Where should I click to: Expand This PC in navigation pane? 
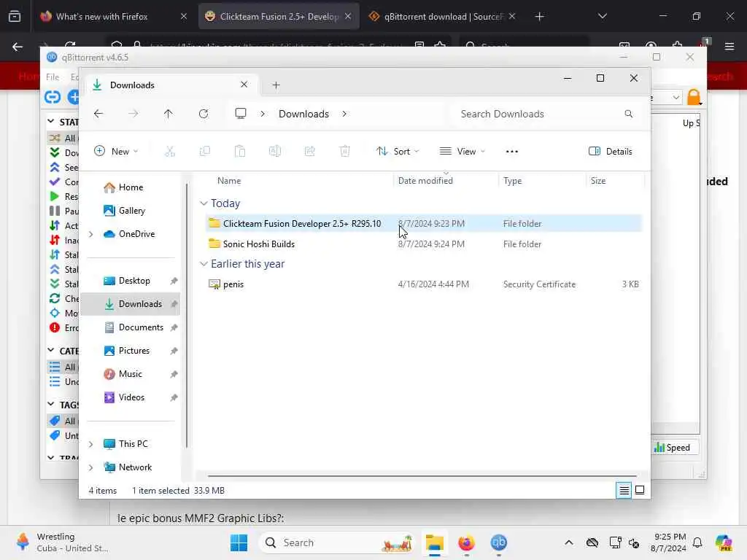pyautogui.click(x=90, y=444)
